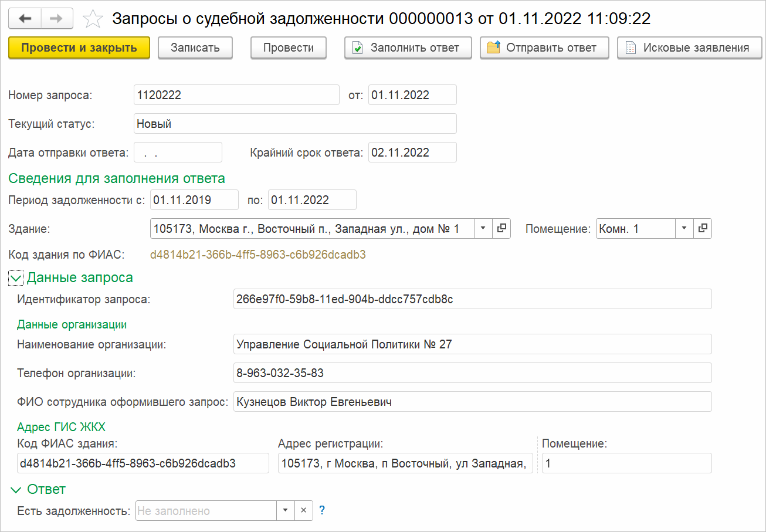Open the Здание dropdown list
This screenshot has height=532, width=766.
click(483, 229)
